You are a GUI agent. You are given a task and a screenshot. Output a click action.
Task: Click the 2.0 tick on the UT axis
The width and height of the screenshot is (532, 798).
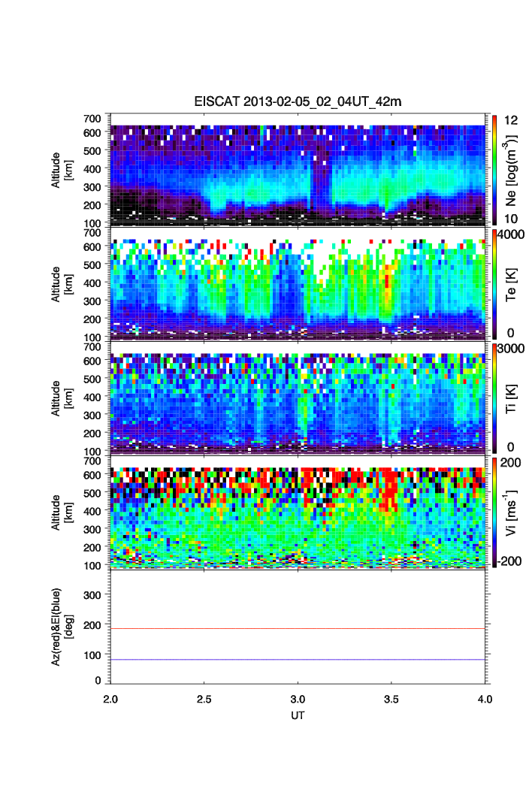coord(110,700)
